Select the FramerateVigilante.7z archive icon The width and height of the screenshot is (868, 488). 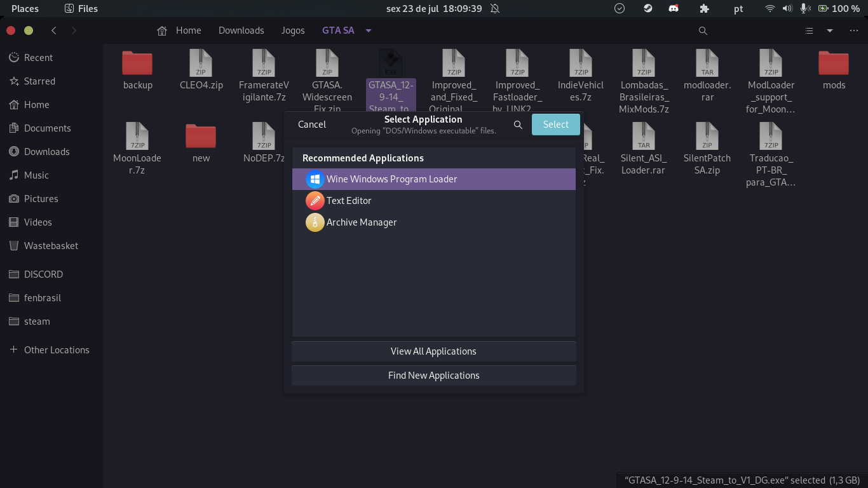click(264, 63)
